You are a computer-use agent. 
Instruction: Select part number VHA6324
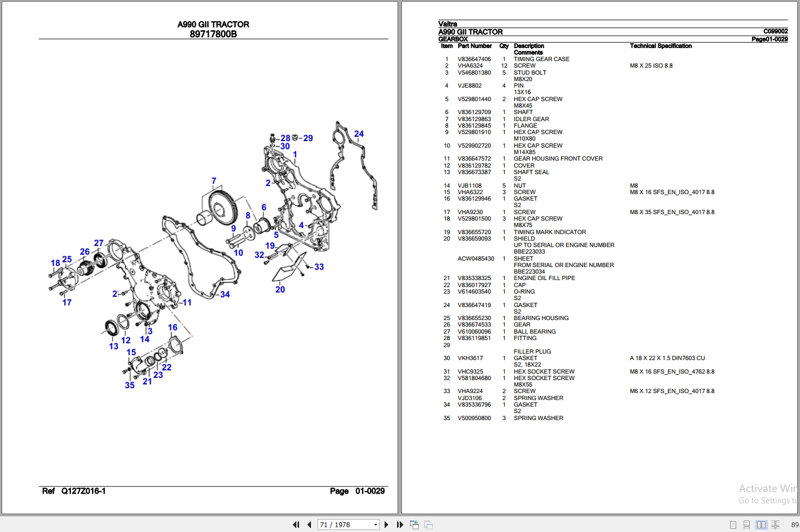tap(470, 65)
